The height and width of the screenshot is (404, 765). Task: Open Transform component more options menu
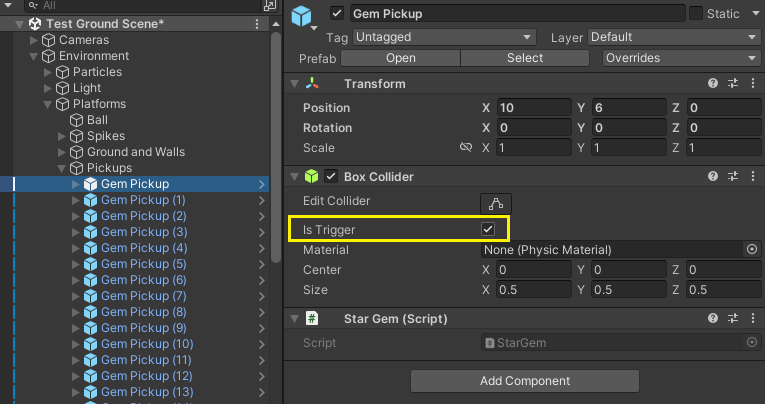(753, 83)
